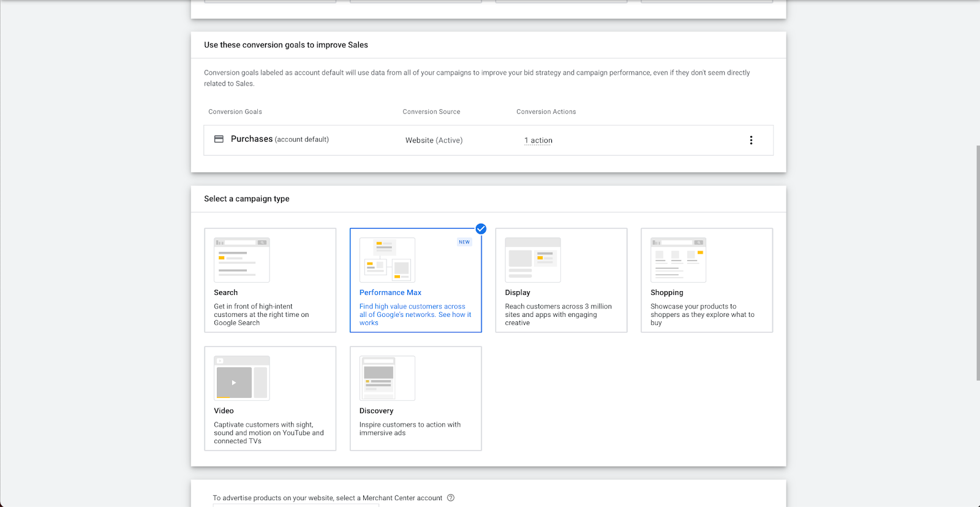Click the credit card icon beside Purchases
Viewport: 980px width, 507px height.
(x=219, y=139)
